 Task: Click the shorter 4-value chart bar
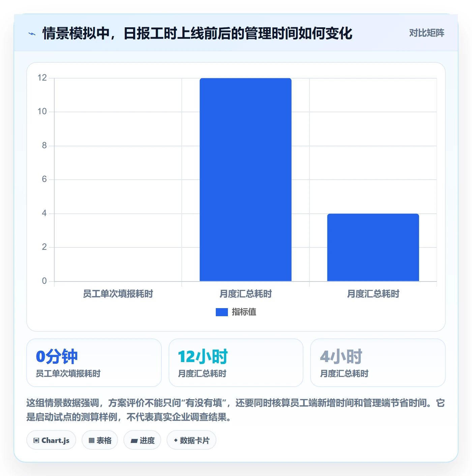pyautogui.click(x=373, y=247)
